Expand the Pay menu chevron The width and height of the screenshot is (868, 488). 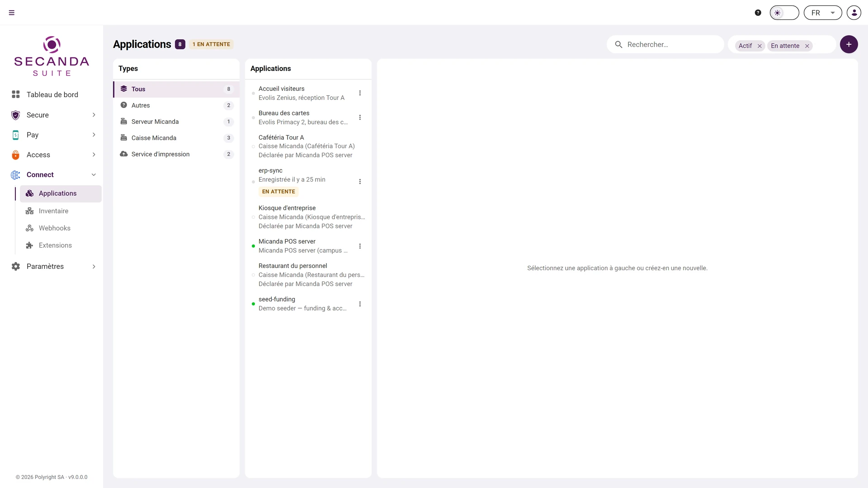click(x=94, y=135)
